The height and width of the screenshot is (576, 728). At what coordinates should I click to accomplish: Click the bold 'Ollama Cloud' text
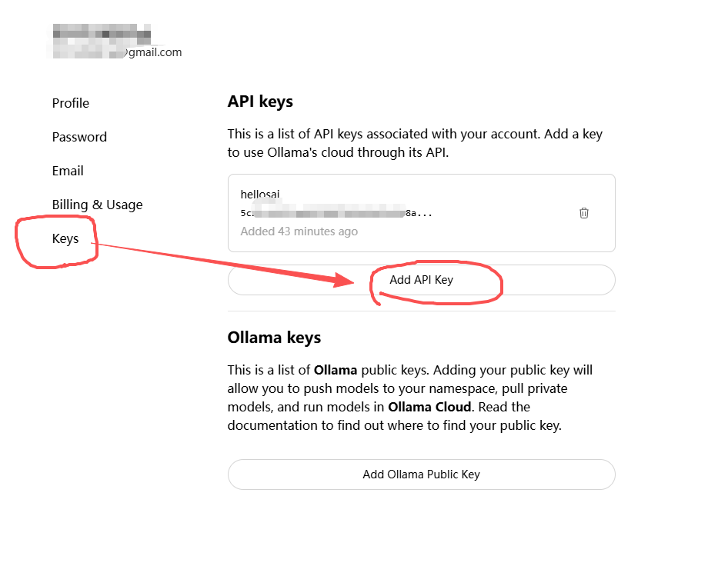(429, 407)
